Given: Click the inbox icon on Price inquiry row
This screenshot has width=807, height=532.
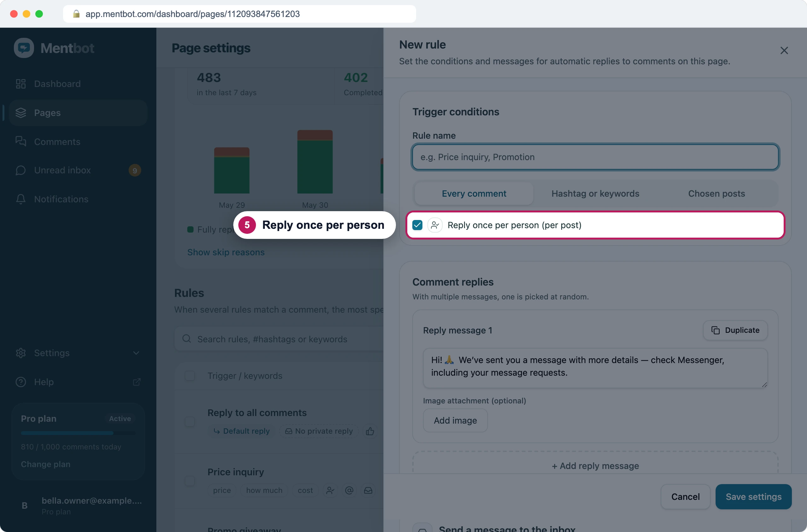Looking at the screenshot, I should 368,490.
